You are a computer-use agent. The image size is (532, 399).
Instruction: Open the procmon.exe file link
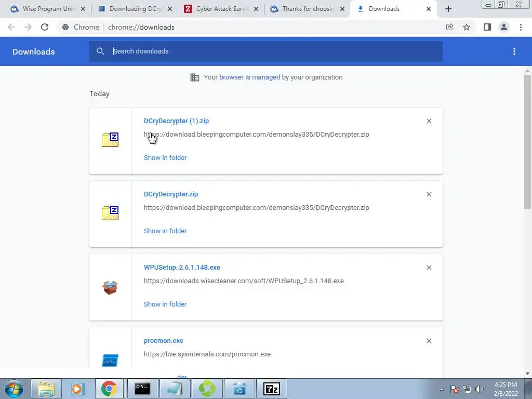(164, 341)
